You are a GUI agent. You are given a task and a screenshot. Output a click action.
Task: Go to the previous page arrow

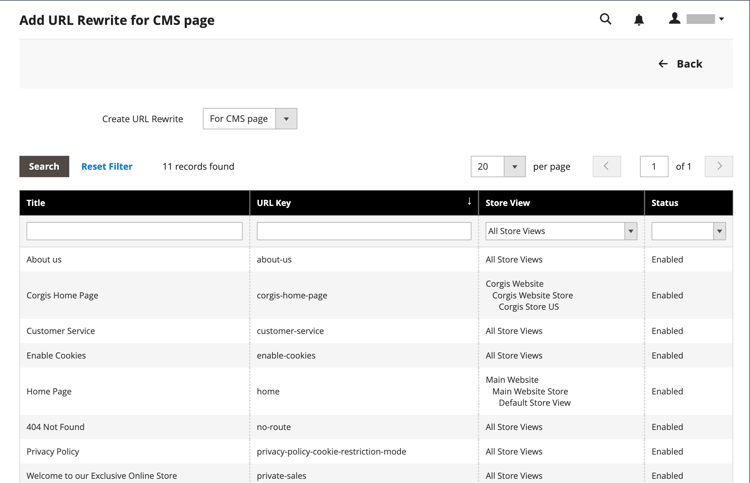pos(607,166)
